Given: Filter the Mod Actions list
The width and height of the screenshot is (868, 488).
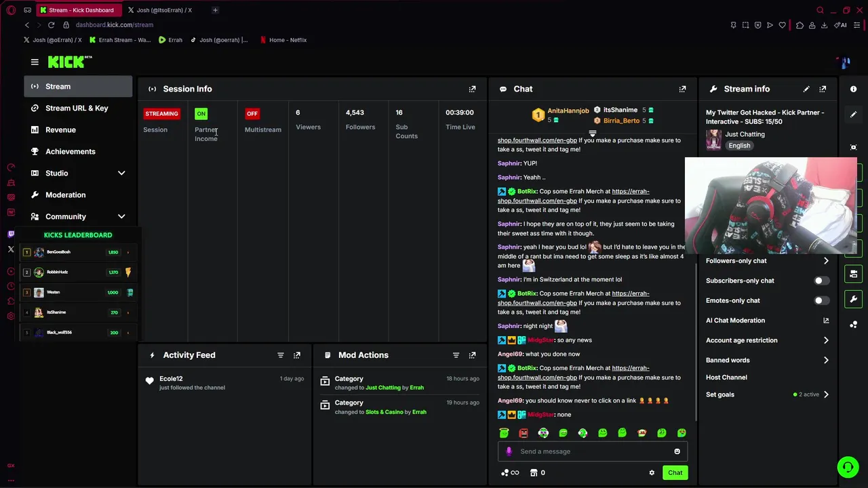Looking at the screenshot, I should (456, 355).
